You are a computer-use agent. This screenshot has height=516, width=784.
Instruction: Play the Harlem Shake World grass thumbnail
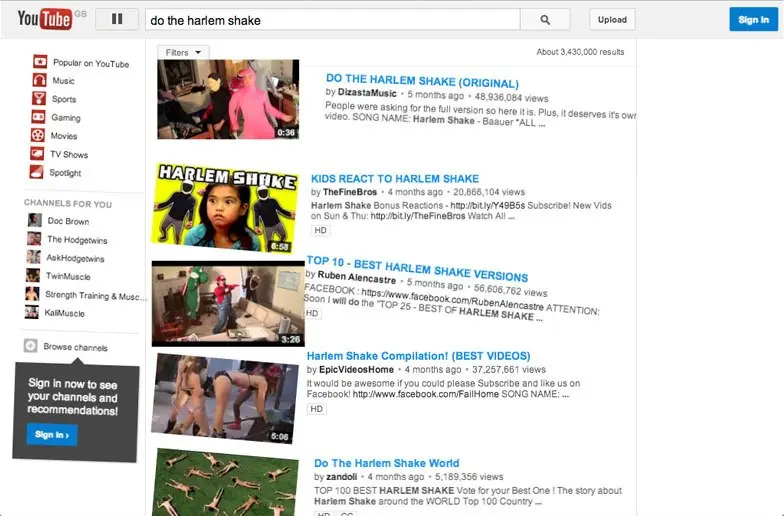click(x=226, y=482)
